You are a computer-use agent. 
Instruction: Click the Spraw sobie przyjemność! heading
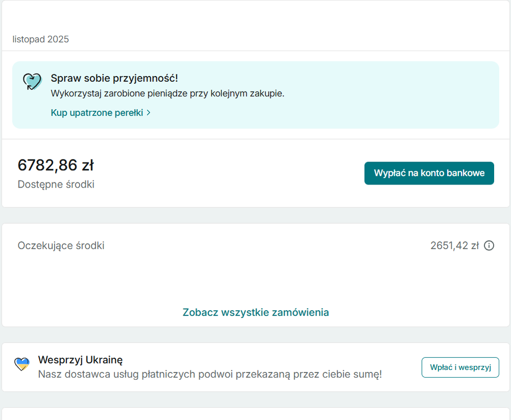pyautogui.click(x=114, y=78)
